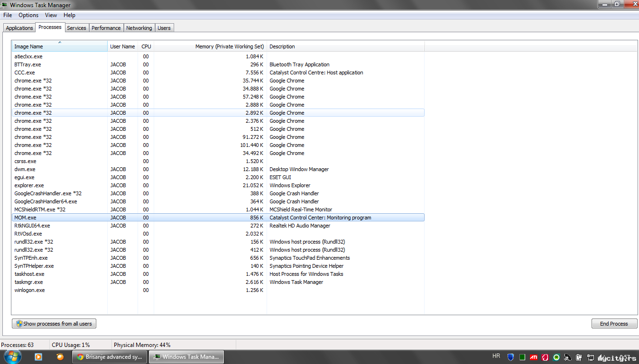Sort by Memory (Private Working Set) header
This screenshot has width=639, height=364.
211,46
